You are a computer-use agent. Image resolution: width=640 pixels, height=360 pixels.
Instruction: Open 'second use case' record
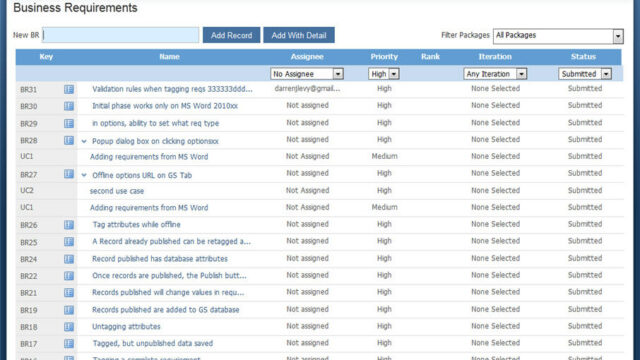point(117,191)
